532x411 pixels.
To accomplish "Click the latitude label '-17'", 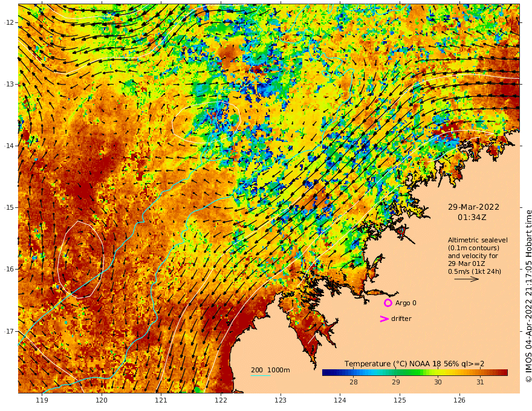I will click(x=9, y=331).
